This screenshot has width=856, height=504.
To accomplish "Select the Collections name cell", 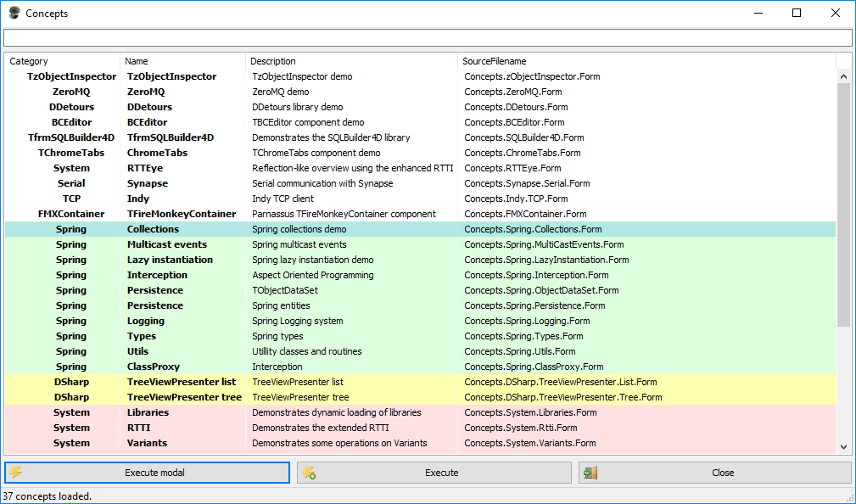I will (153, 229).
